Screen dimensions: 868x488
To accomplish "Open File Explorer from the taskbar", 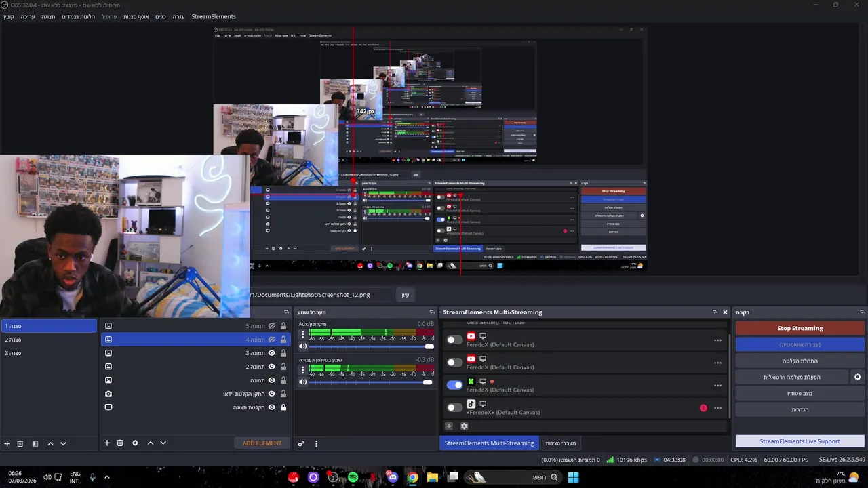I will point(432,477).
